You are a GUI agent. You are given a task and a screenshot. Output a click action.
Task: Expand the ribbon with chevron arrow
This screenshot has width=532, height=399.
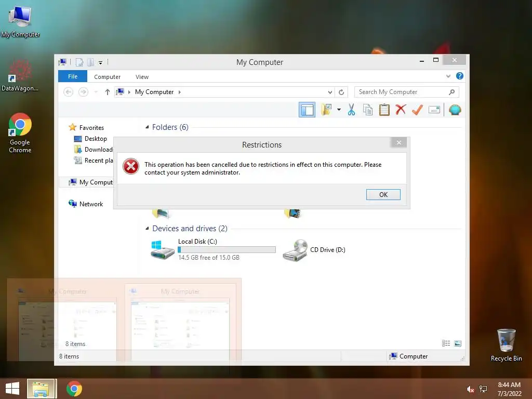tap(448, 76)
